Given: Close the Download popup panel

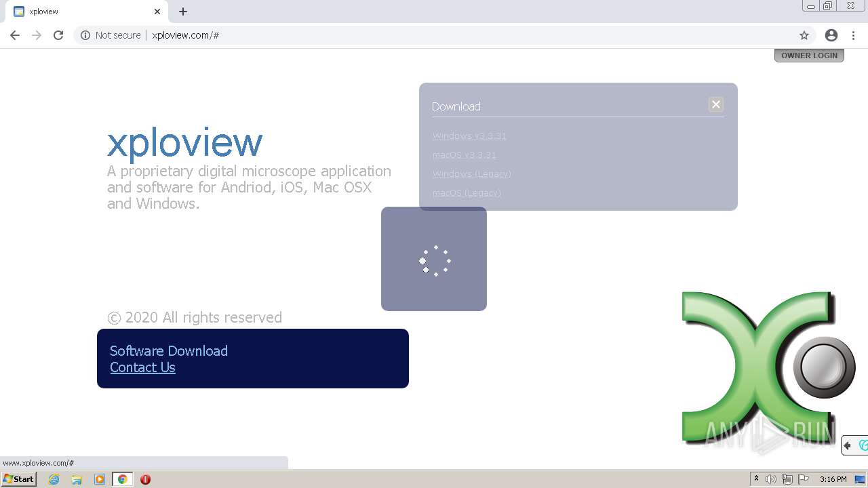Looking at the screenshot, I should click(x=715, y=104).
